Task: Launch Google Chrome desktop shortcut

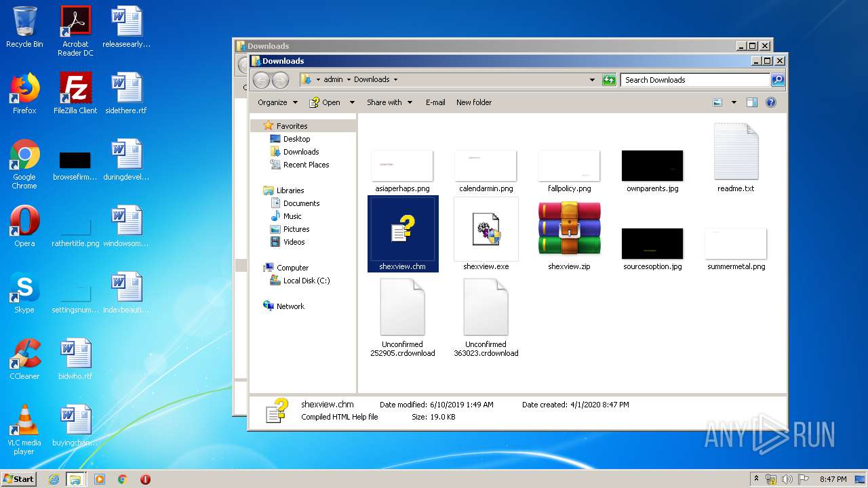Action: click(24, 165)
